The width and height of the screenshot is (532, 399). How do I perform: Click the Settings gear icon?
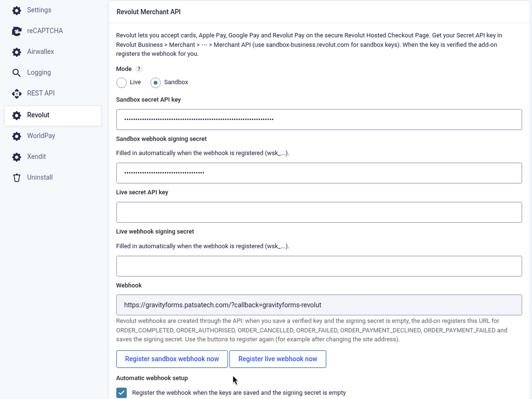coord(17,10)
